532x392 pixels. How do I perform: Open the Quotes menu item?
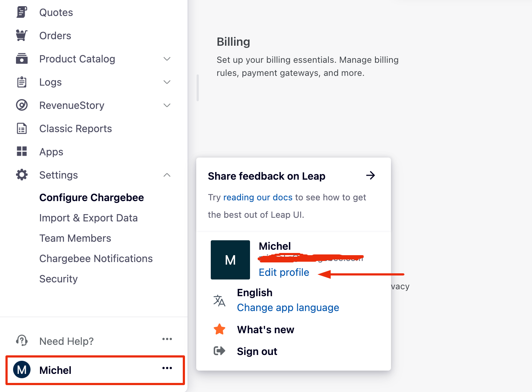(56, 12)
